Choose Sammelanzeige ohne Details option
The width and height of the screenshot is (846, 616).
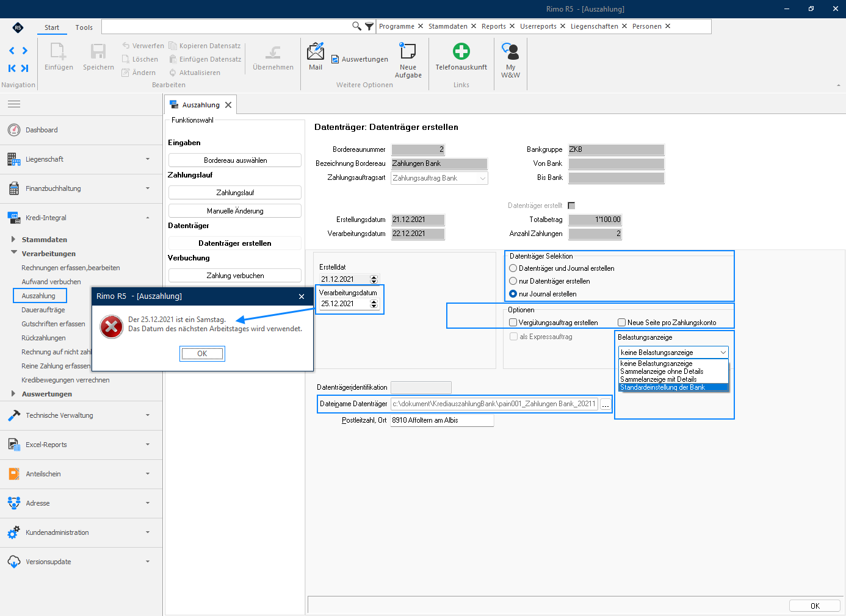[x=673, y=371]
